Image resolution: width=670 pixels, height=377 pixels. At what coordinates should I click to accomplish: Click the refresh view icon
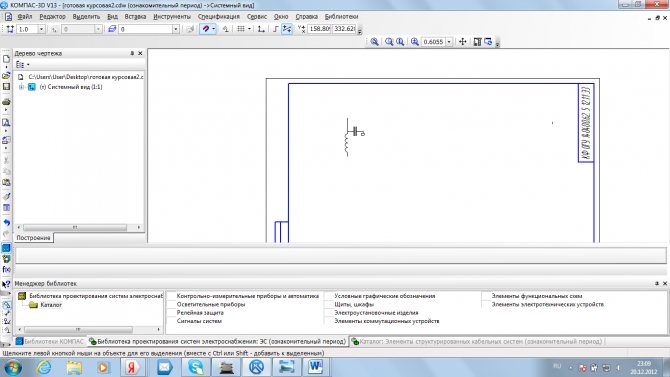click(x=488, y=42)
